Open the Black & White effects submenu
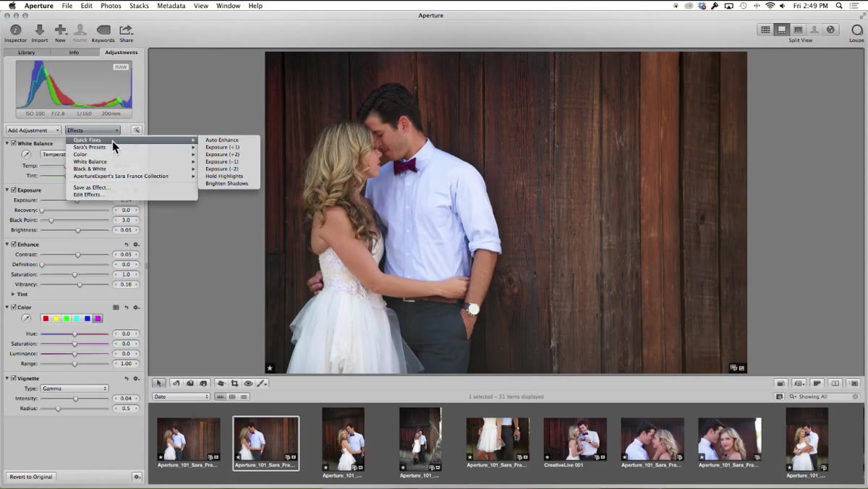This screenshot has width=868, height=489. (x=132, y=169)
